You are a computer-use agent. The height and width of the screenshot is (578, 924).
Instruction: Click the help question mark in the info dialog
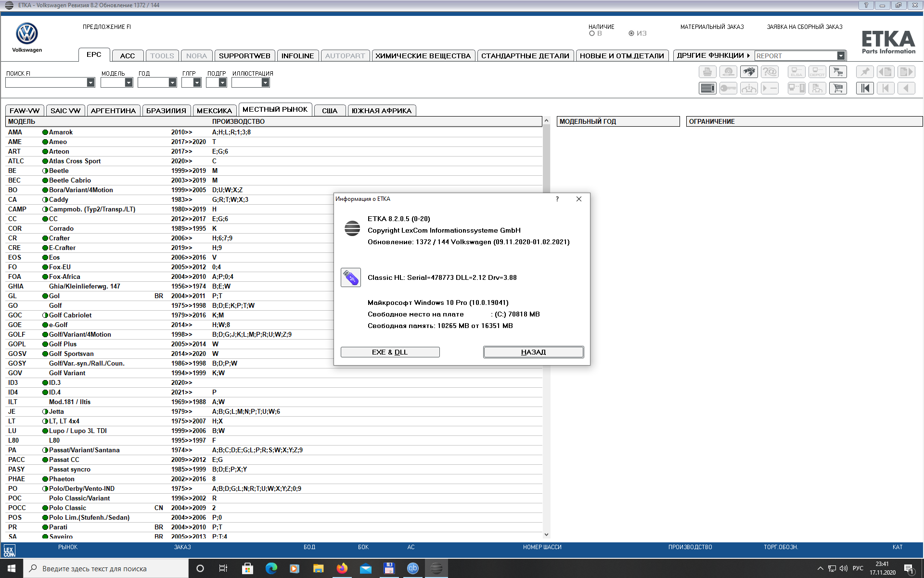click(x=557, y=199)
